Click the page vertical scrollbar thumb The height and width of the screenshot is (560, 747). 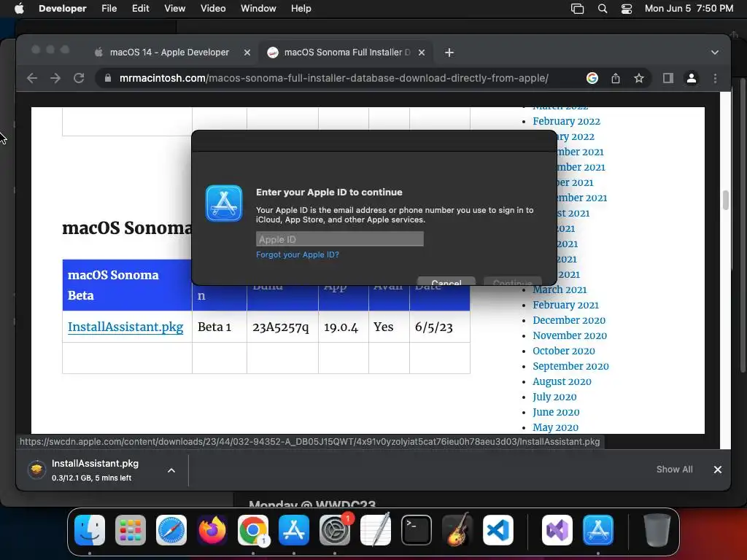tap(726, 200)
